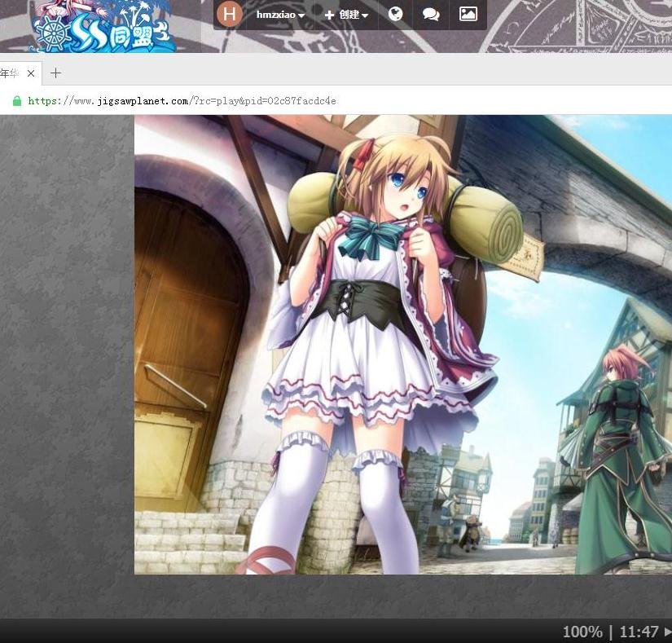Screen dimensions: 672x643
Task: Open the chat messages icon
Action: point(431,15)
